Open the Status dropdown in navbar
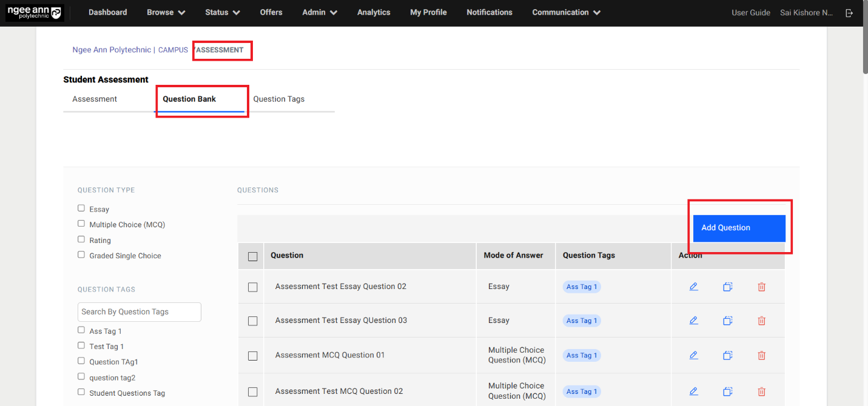This screenshot has height=406, width=868. (222, 13)
